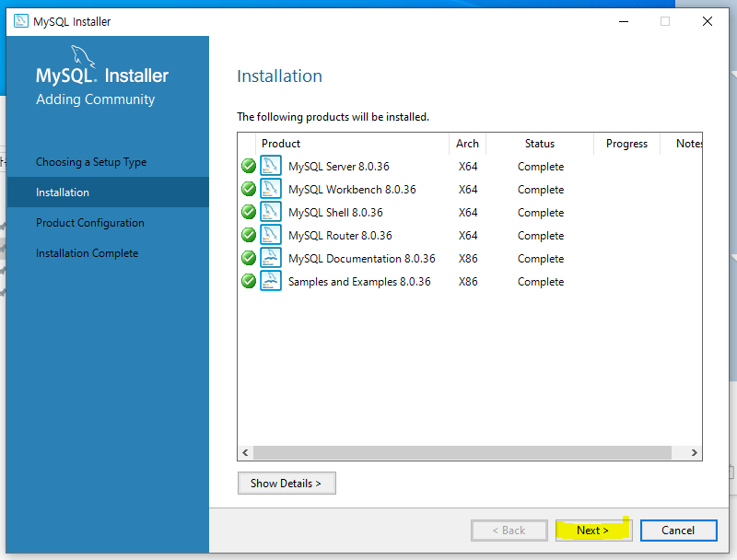Click X64 arch of MySQL Shell
Image resolution: width=737 pixels, height=560 pixels.
pyautogui.click(x=468, y=213)
